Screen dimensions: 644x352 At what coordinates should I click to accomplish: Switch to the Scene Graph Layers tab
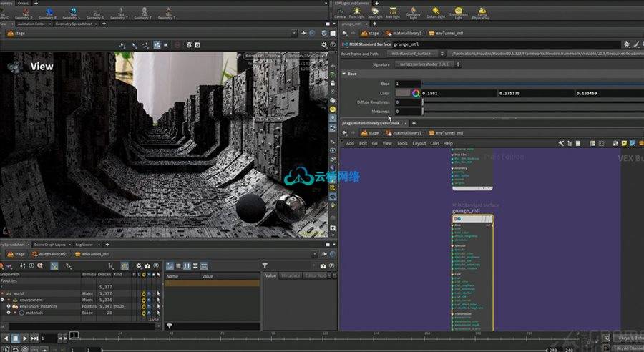click(49, 245)
